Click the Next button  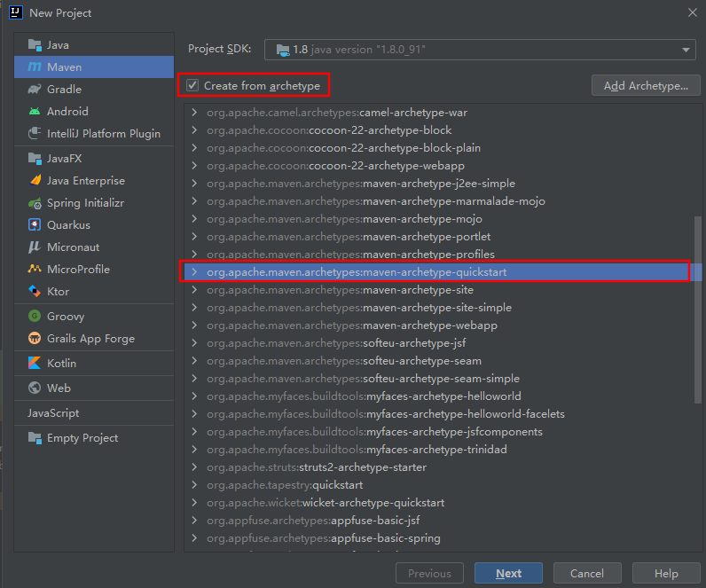coord(508,573)
